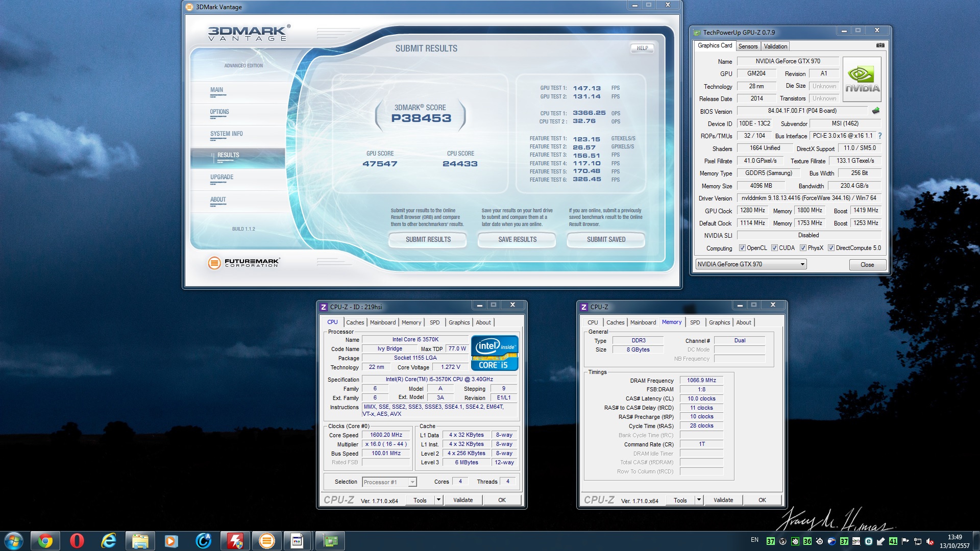Open the NVIDIA GeForce GTX 970 dropdown
The width and height of the screenshot is (980, 551).
[802, 264]
